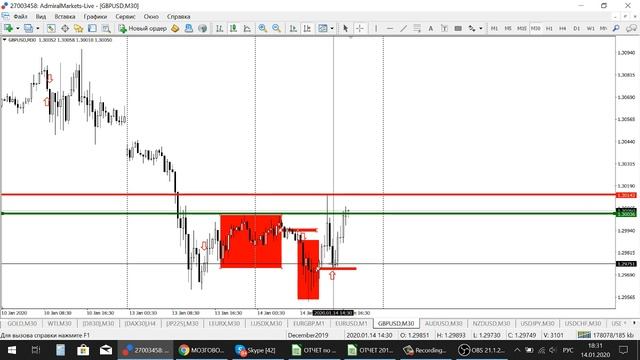Screen dimensions: 640x360
Task: Expand the templates dropdown arrow
Action: click(x=332, y=28)
